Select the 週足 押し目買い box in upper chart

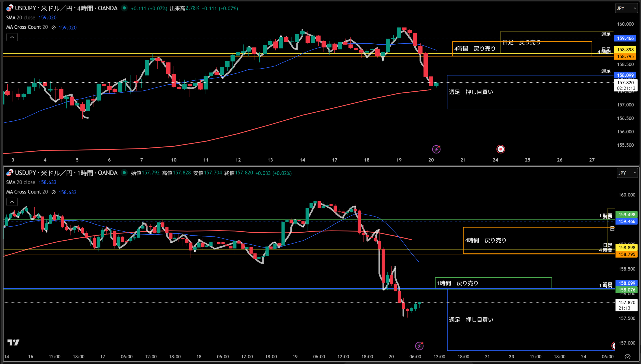[x=471, y=92]
